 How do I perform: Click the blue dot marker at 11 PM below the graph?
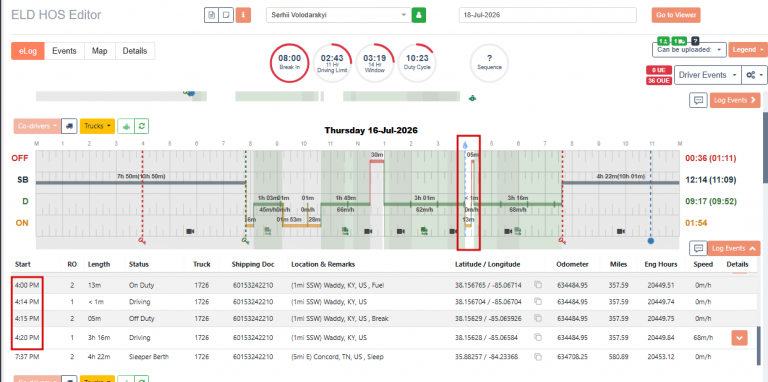click(650, 241)
